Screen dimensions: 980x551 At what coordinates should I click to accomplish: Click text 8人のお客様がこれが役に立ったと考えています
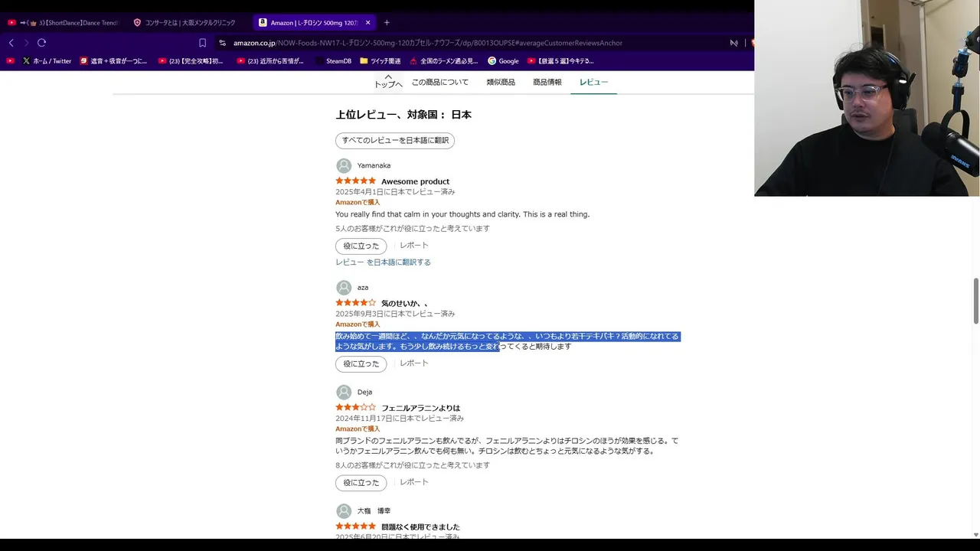(413, 465)
